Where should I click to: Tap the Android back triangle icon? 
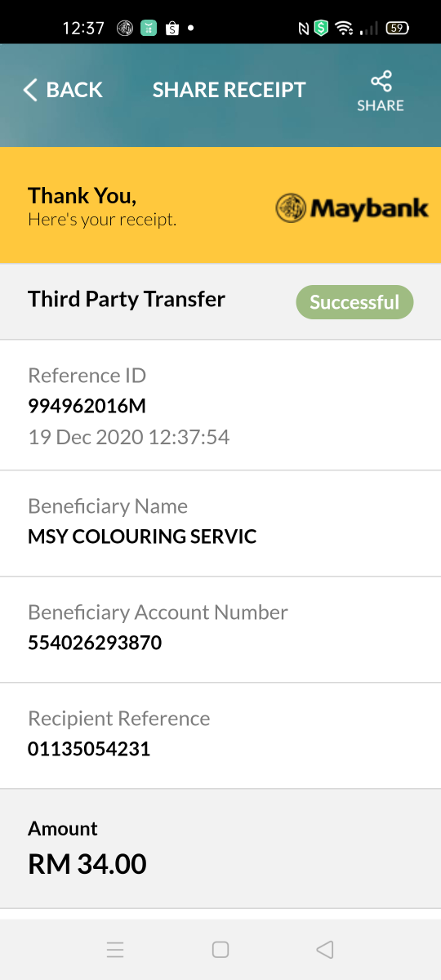click(325, 949)
